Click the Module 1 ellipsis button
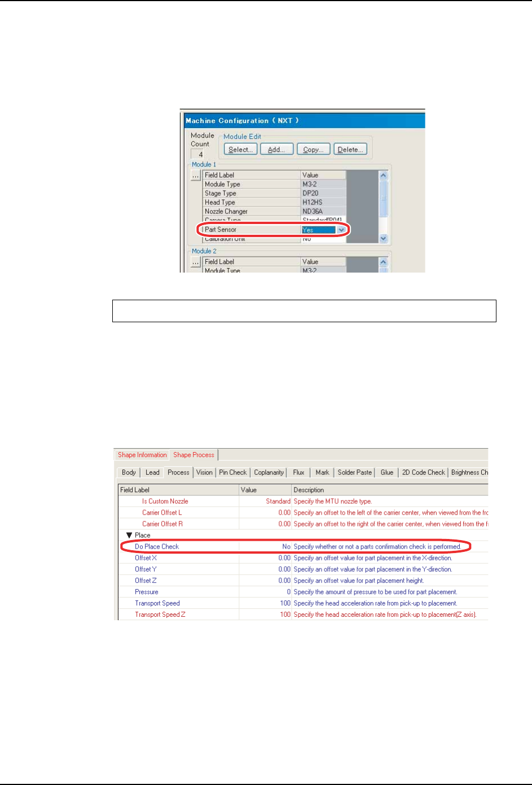Viewport: 532px width, 785px height. [x=196, y=176]
